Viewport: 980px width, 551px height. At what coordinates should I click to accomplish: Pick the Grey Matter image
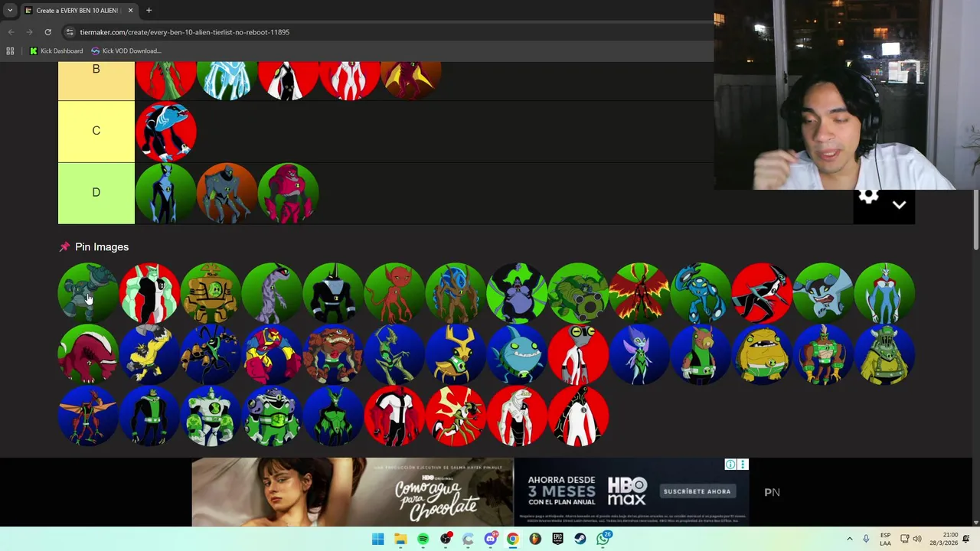pos(578,354)
